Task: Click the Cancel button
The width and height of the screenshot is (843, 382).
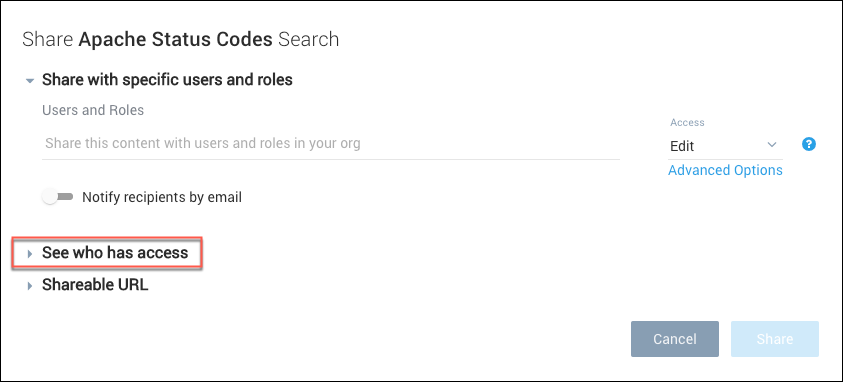Action: 675,339
